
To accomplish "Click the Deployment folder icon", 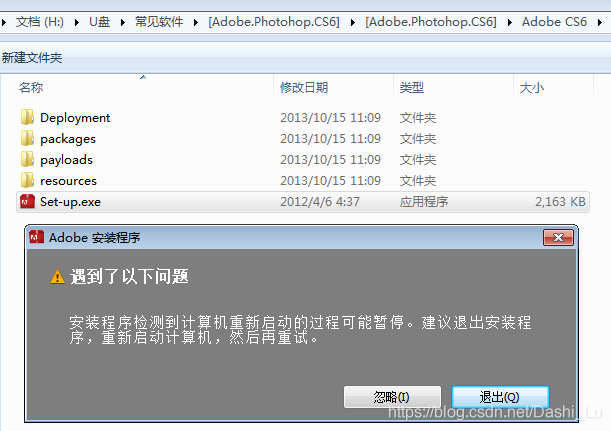I will point(27,118).
